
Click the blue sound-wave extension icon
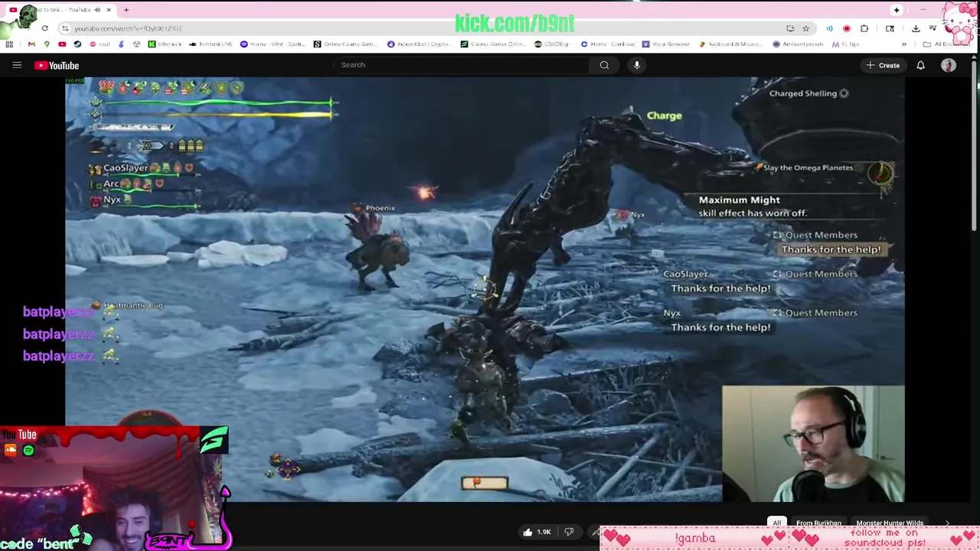click(x=829, y=28)
